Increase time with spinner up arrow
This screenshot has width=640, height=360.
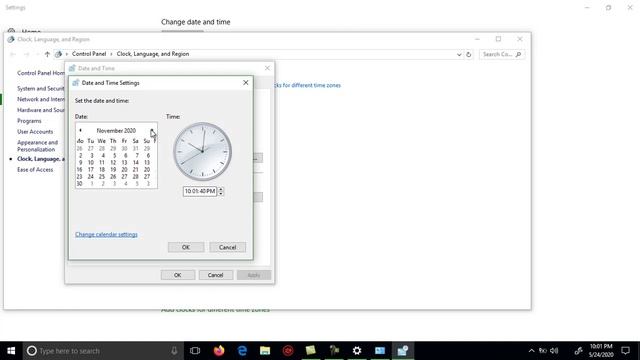tap(221, 189)
